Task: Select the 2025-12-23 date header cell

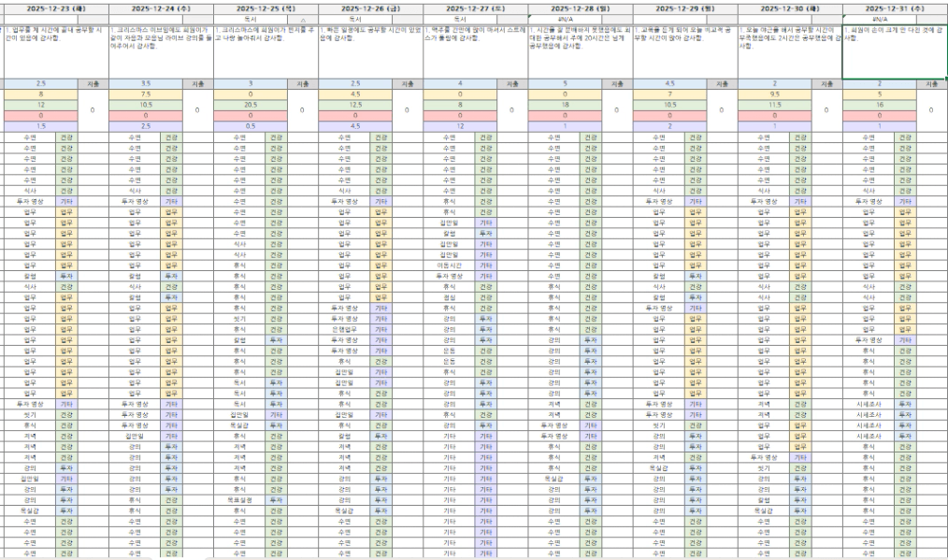Action: point(56,9)
